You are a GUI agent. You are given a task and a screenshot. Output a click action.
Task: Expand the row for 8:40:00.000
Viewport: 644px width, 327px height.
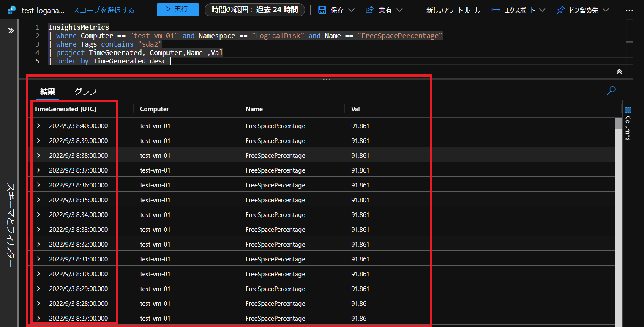tap(38, 126)
